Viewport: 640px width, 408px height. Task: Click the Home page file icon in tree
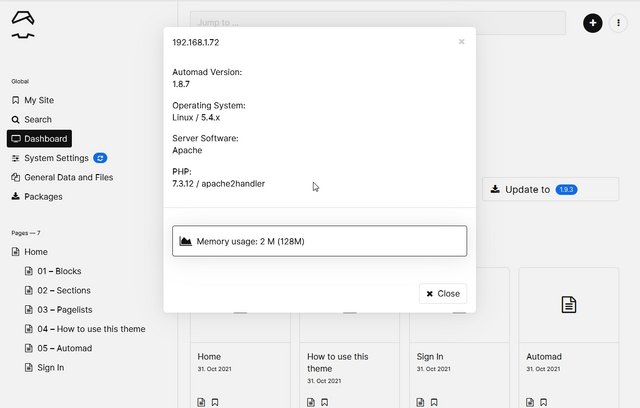pos(16,252)
